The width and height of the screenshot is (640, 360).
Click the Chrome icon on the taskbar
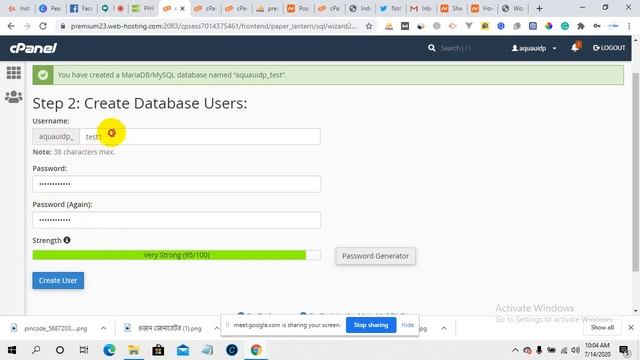click(x=256, y=350)
